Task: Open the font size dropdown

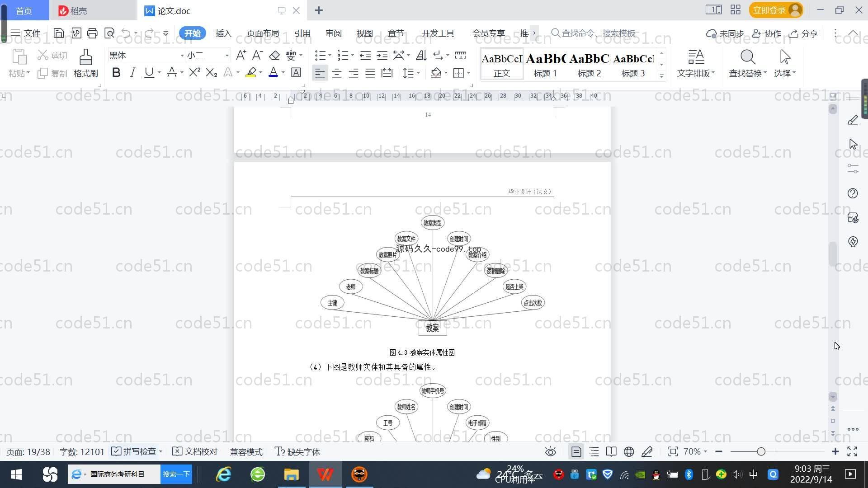Action: tap(227, 56)
